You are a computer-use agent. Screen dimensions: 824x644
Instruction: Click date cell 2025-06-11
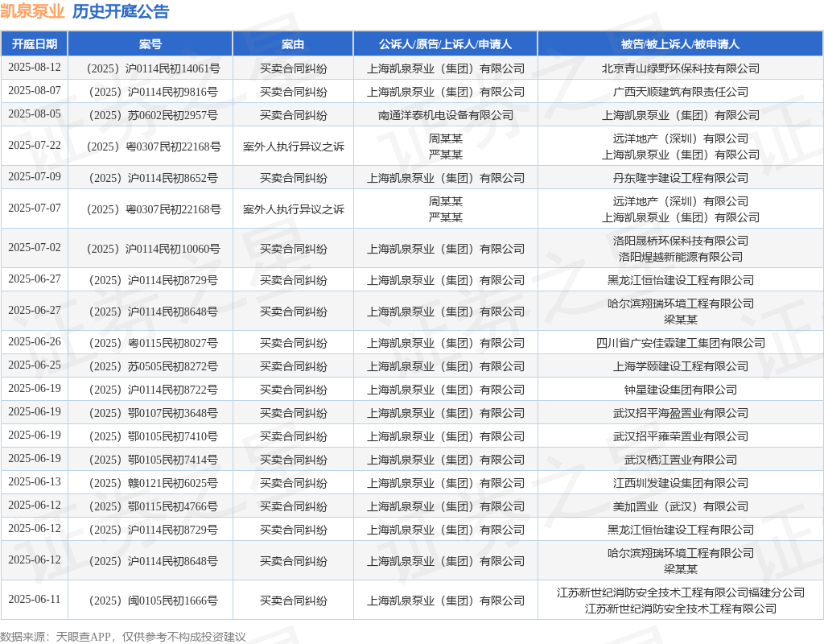(35, 599)
